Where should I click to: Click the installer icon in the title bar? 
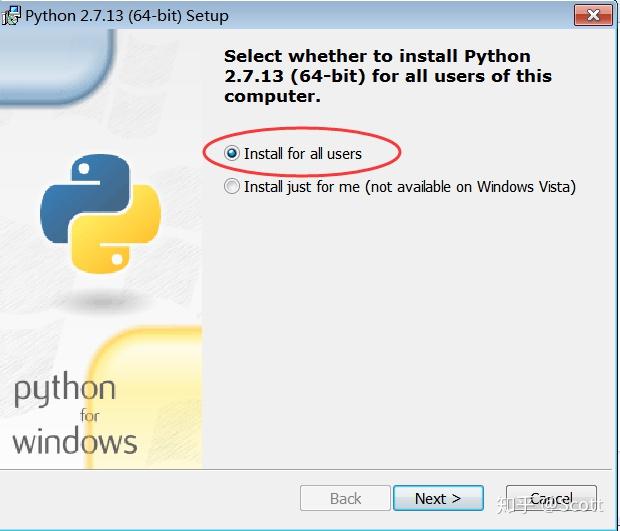click(11, 15)
